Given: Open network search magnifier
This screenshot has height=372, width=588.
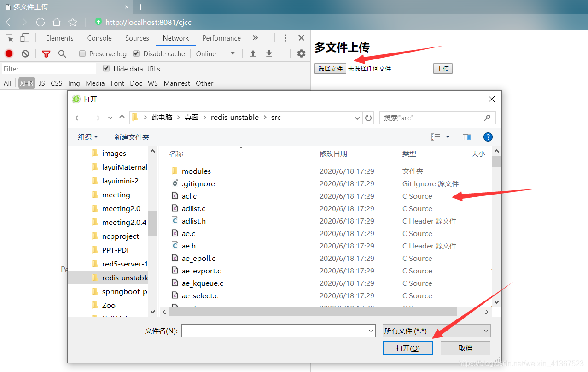Looking at the screenshot, I should (x=62, y=54).
